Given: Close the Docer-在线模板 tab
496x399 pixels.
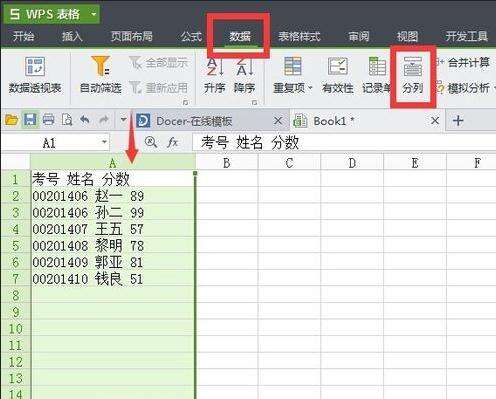Looking at the screenshot, I should tap(278, 121).
